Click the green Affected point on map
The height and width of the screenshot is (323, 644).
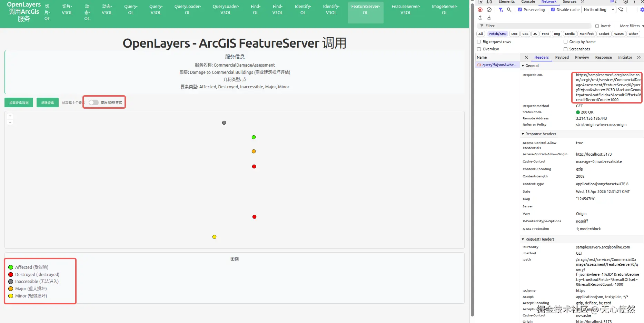coord(254,137)
